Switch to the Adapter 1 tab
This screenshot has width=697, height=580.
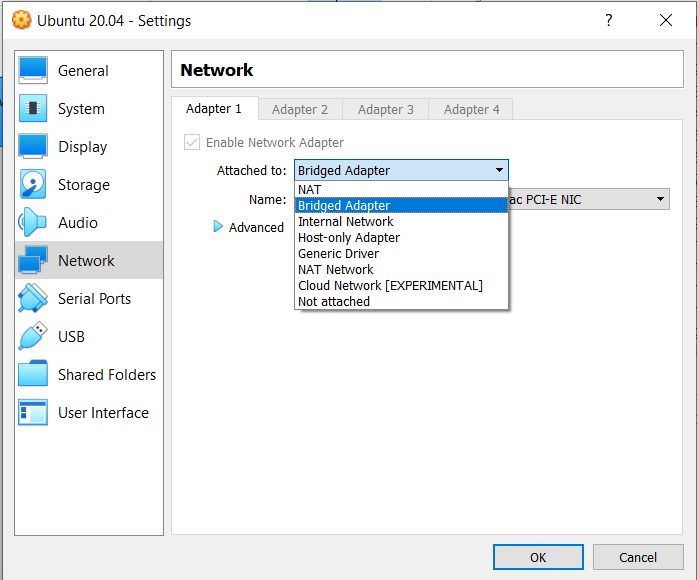(x=214, y=108)
